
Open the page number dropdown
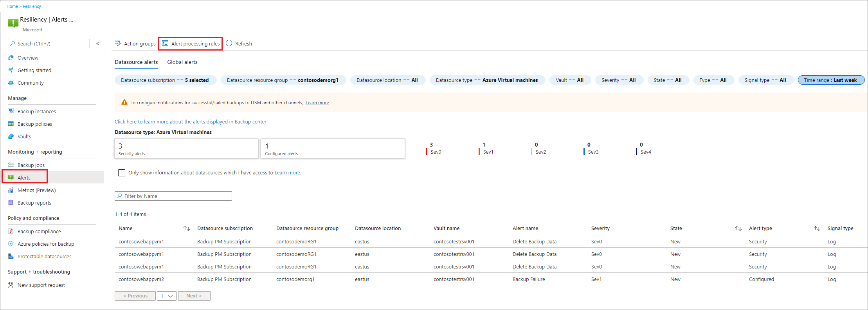(167, 296)
